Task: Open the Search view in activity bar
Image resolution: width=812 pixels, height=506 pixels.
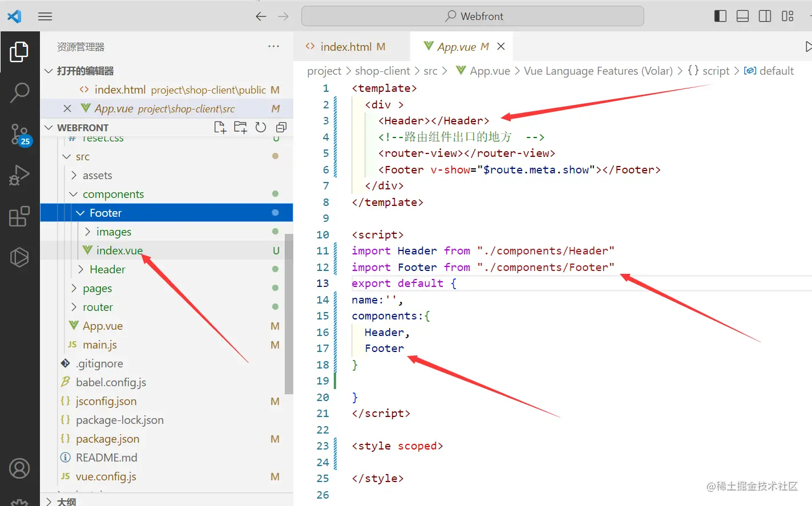Action: 19,92
